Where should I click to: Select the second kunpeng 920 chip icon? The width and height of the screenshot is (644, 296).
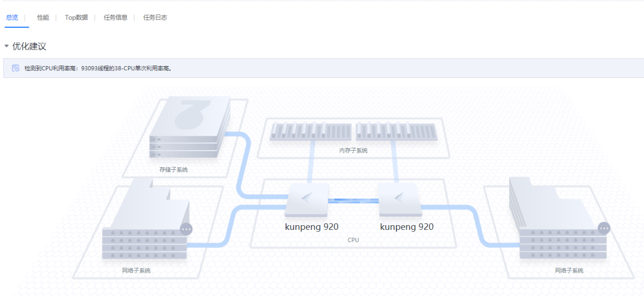coord(401,200)
